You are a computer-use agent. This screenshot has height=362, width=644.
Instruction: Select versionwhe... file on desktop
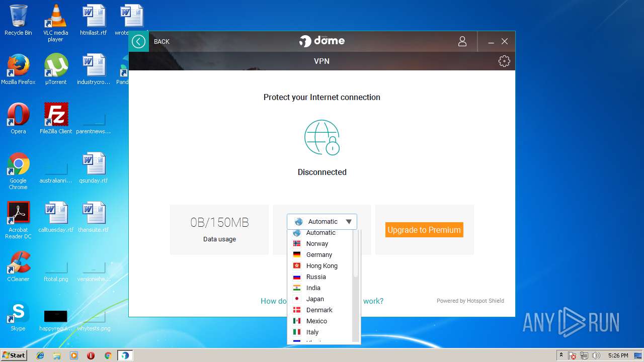(x=94, y=271)
